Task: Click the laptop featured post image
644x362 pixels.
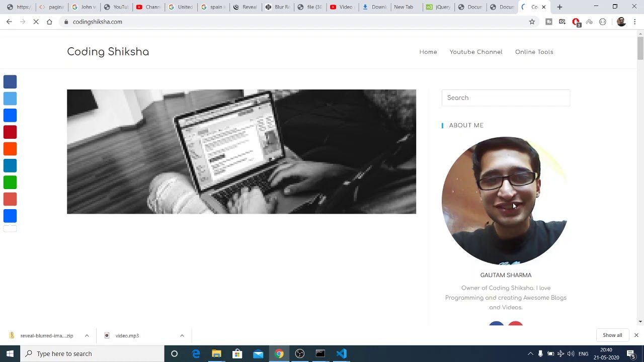Action: (x=242, y=151)
